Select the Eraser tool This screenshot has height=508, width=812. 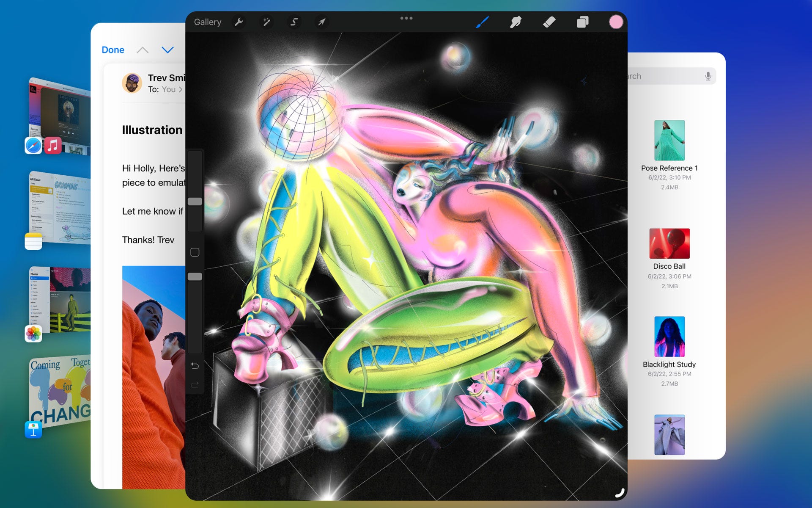coord(549,22)
